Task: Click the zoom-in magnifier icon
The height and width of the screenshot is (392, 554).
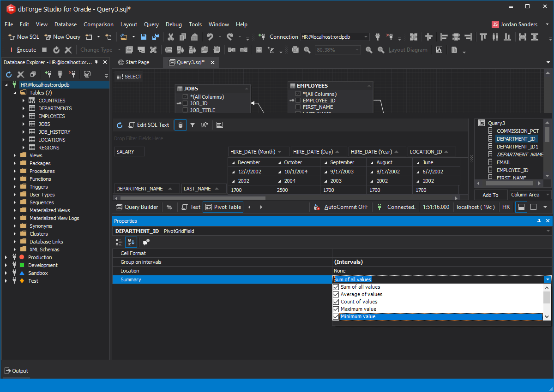Action: tap(369, 49)
